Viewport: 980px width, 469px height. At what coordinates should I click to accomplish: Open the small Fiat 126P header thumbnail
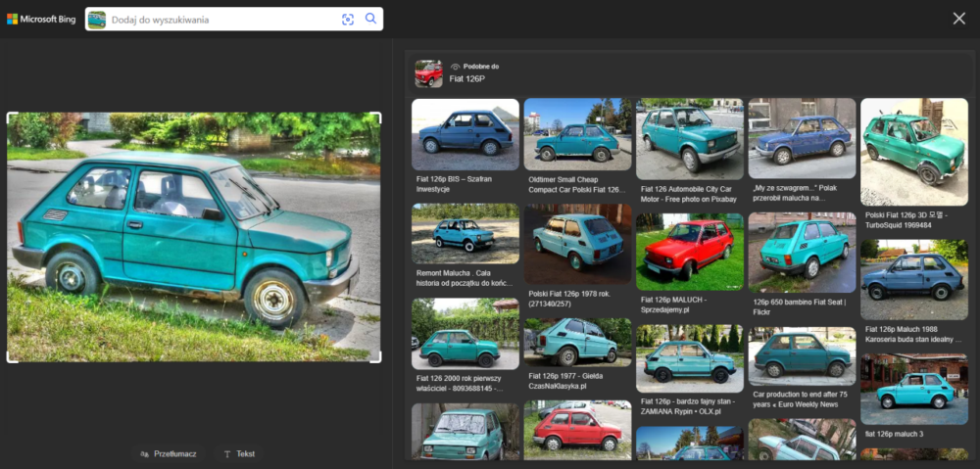[x=428, y=73]
